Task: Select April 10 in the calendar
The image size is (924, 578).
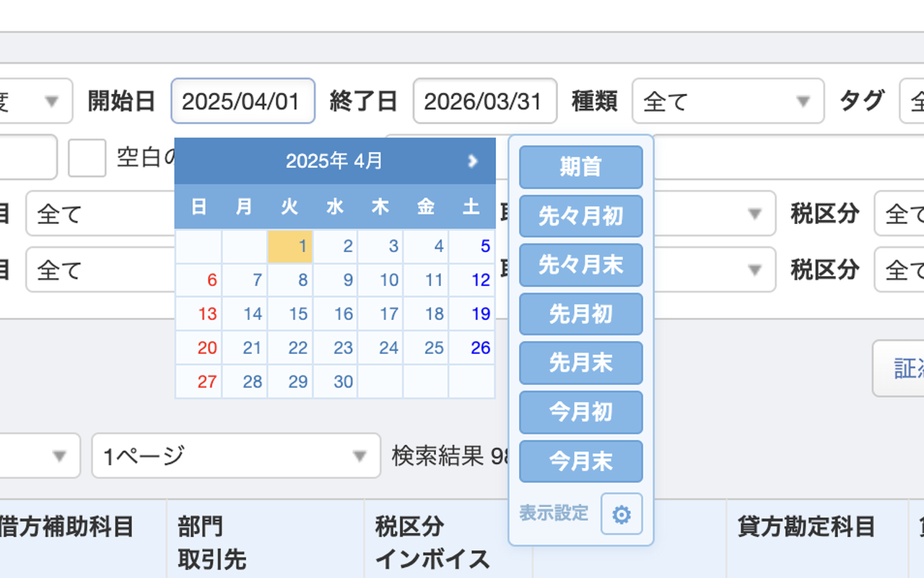Action: 381,280
